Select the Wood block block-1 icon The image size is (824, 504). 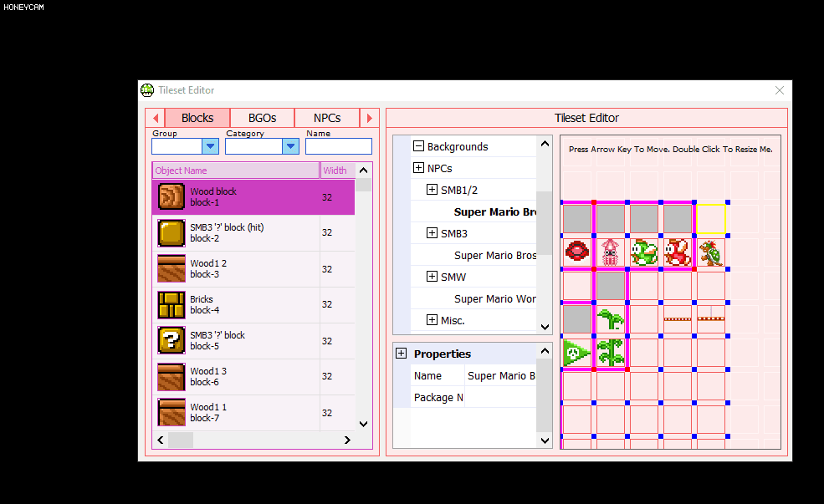171,197
